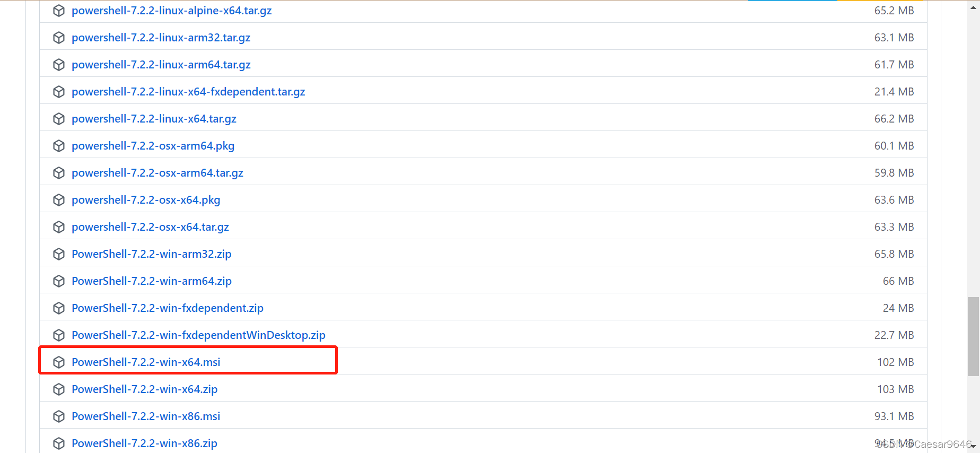Image resolution: width=980 pixels, height=453 pixels.
Task: Click package icon beside win-x86.zip
Action: [59, 443]
